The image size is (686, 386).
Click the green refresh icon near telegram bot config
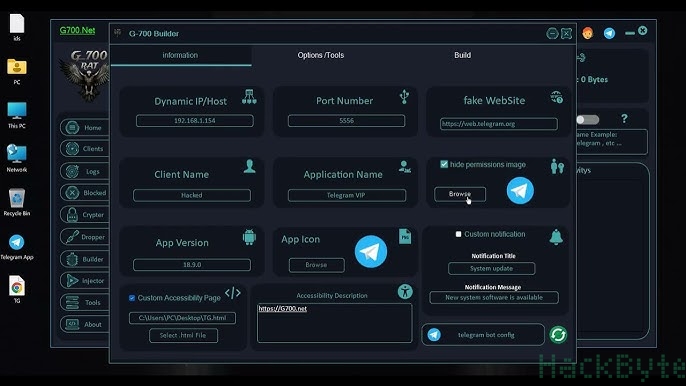pos(558,335)
